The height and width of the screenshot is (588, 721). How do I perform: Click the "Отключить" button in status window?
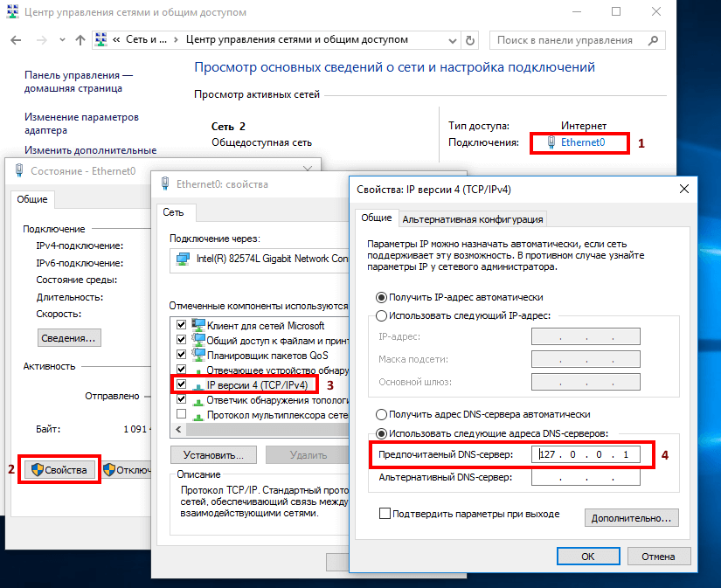point(127,469)
